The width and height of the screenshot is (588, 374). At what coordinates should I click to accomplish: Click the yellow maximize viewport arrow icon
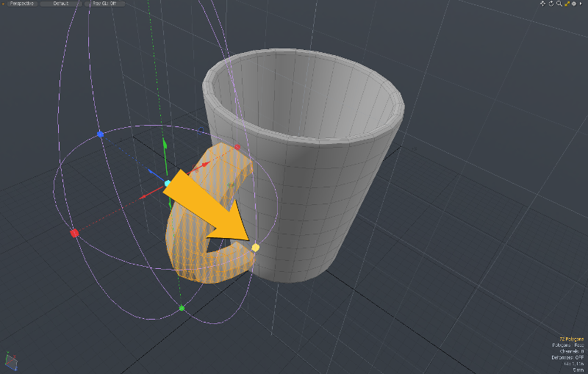(x=567, y=4)
